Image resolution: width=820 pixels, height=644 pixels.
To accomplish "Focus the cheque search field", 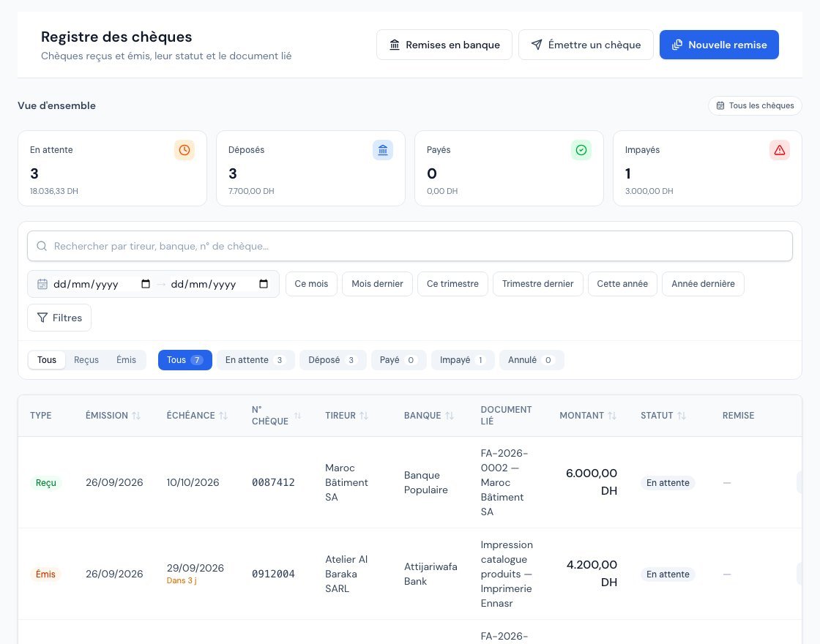I will [410, 246].
